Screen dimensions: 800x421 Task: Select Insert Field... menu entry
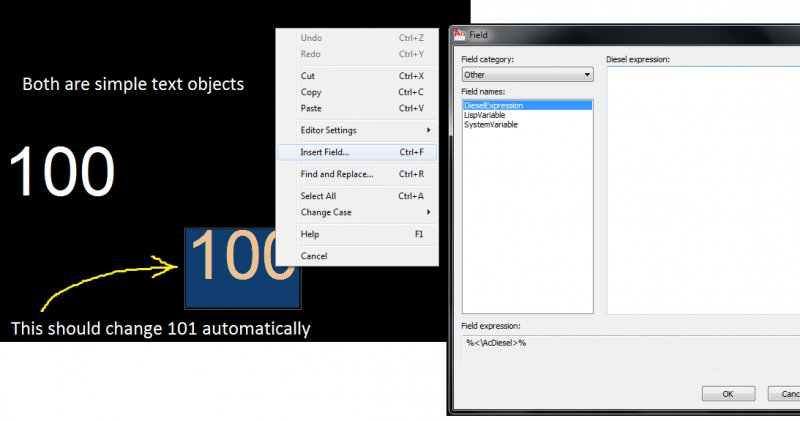click(x=357, y=152)
